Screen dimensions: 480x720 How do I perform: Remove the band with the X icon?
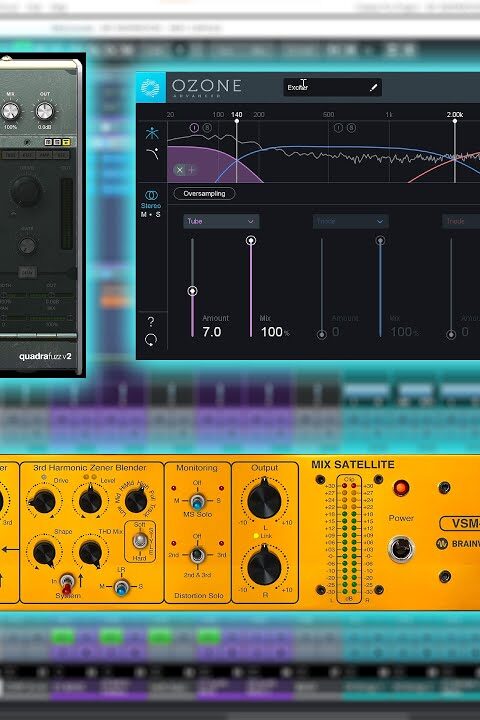click(x=180, y=170)
